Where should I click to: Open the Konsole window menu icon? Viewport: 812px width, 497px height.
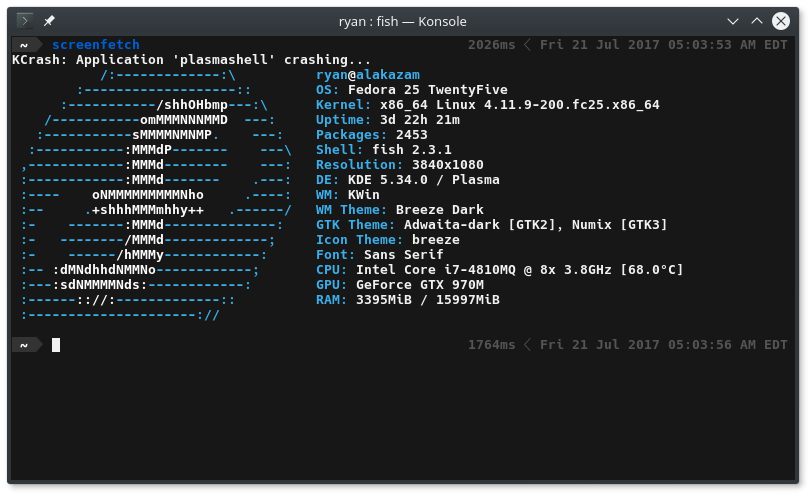(26, 20)
